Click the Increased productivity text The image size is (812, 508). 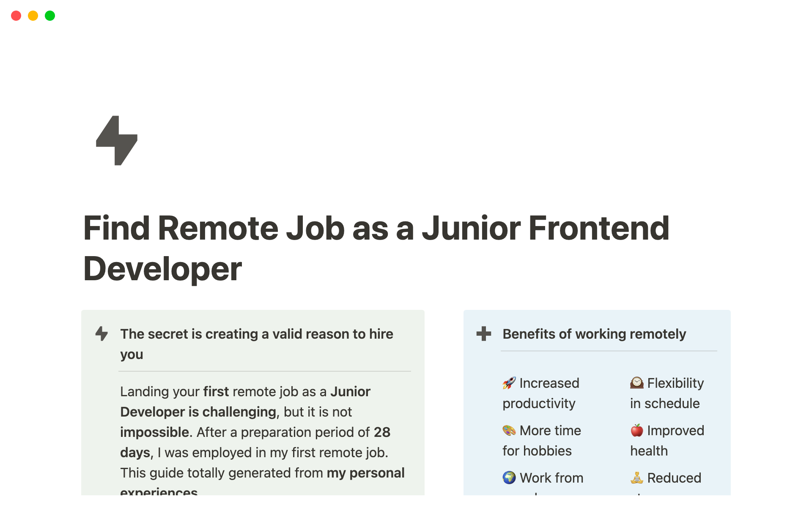tap(541, 393)
